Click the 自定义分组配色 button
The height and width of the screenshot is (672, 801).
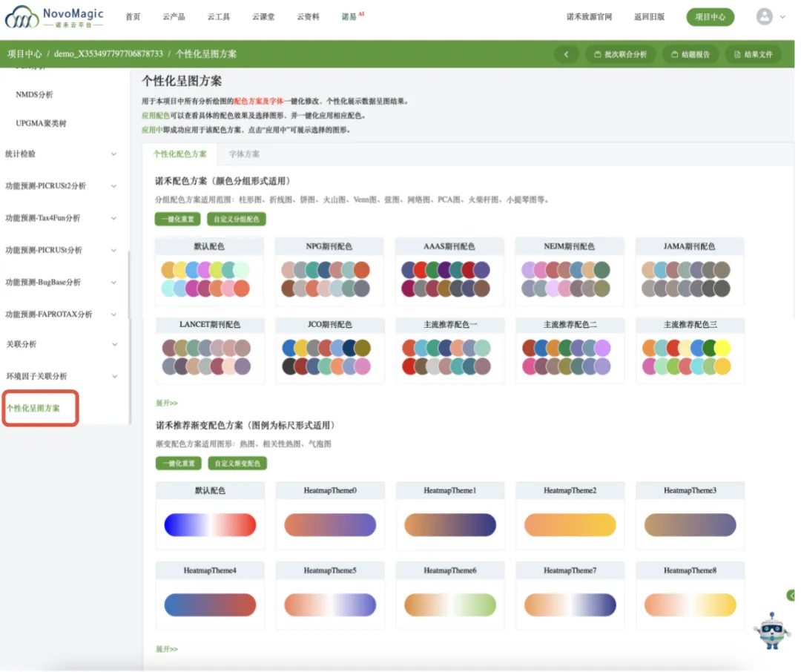[237, 220]
